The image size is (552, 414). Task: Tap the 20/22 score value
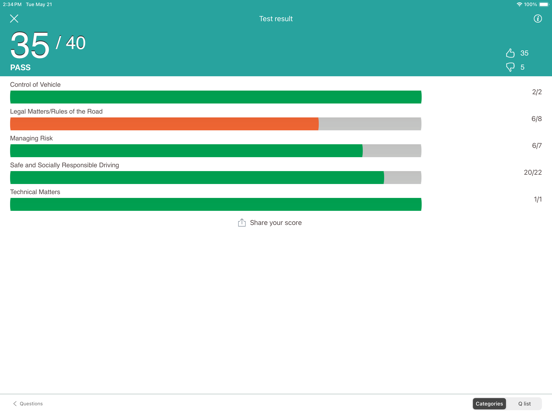pyautogui.click(x=533, y=172)
